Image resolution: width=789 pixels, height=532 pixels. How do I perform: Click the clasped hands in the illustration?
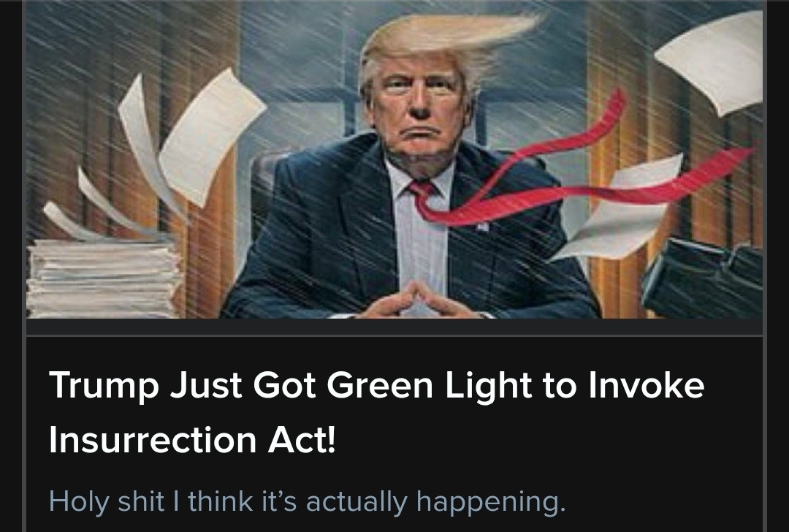click(x=419, y=301)
